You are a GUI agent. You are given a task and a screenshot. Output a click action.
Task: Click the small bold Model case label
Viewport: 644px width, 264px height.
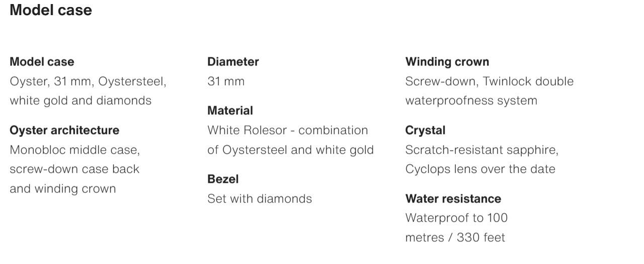click(x=42, y=62)
